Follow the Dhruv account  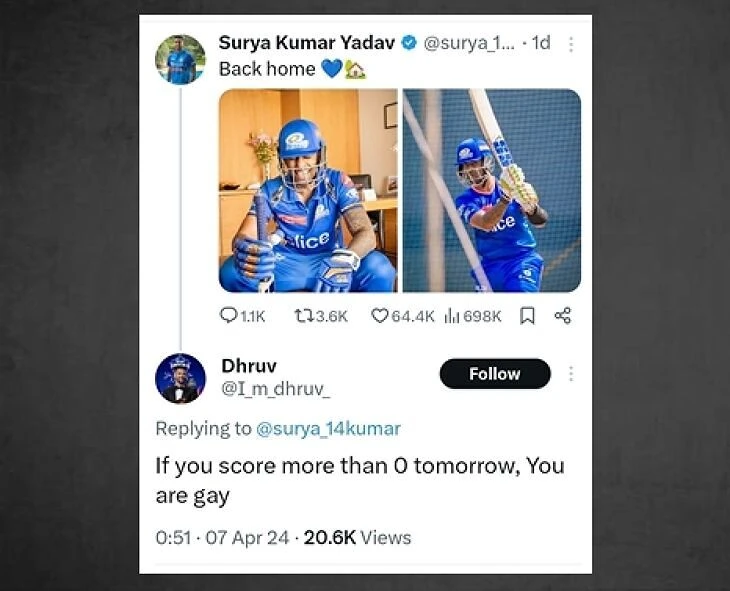[495, 374]
